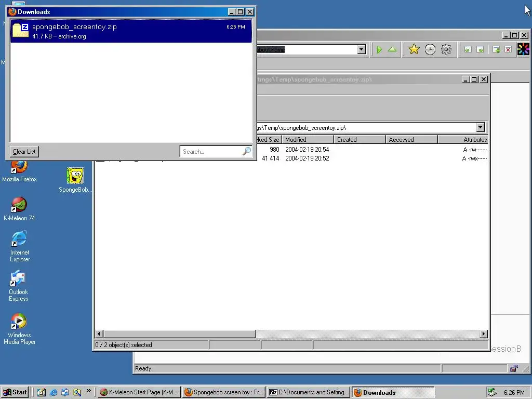Click the K-Meleon address field showing about:home
This screenshot has height=399, width=532.
tap(307, 49)
